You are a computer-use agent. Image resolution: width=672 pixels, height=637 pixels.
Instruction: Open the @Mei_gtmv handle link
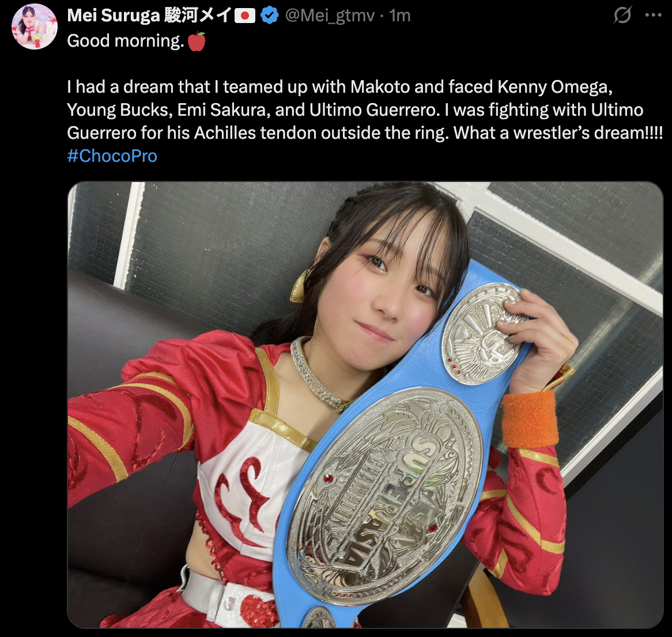click(x=330, y=16)
